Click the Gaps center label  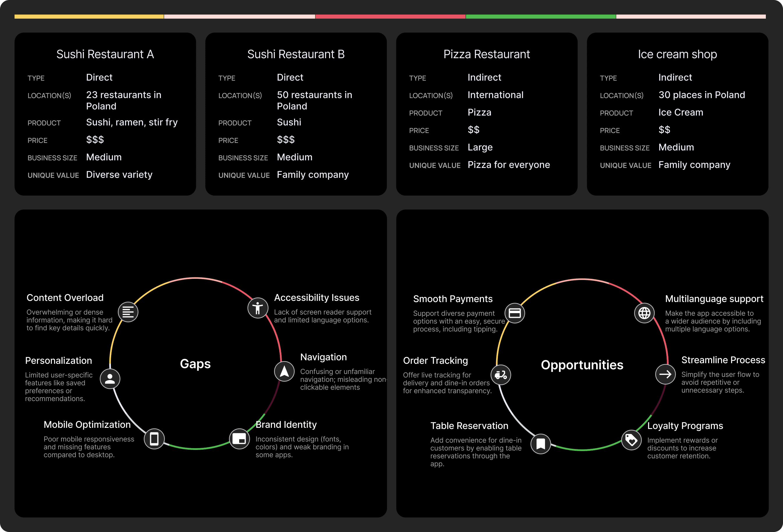click(196, 364)
